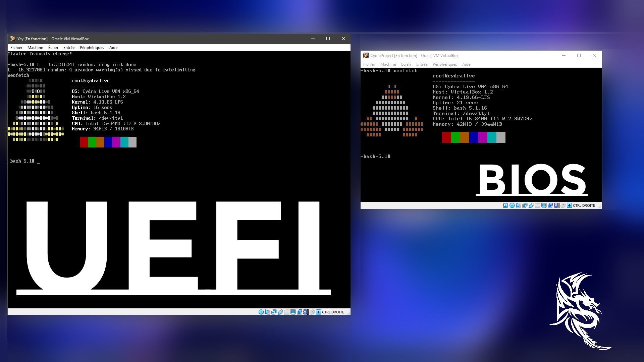
Task: Click hard disk icon in CydraProject status bar
Action: coord(505,205)
